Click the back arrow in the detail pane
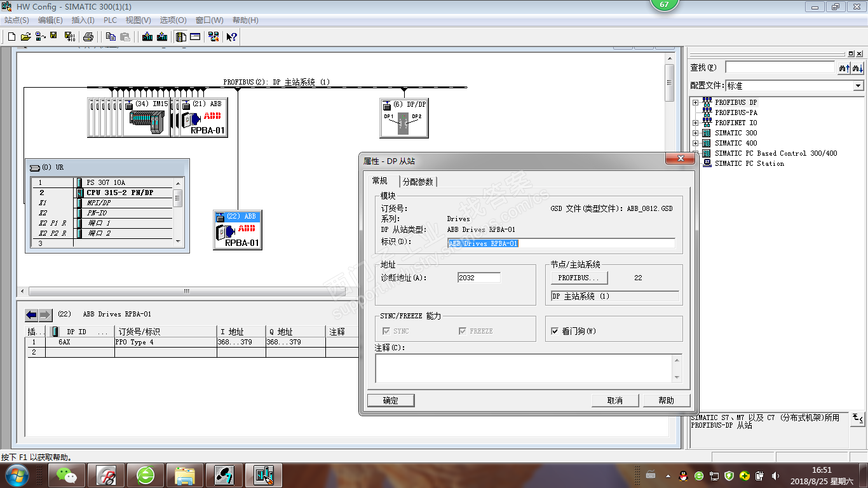The width and height of the screenshot is (868, 488). point(32,315)
